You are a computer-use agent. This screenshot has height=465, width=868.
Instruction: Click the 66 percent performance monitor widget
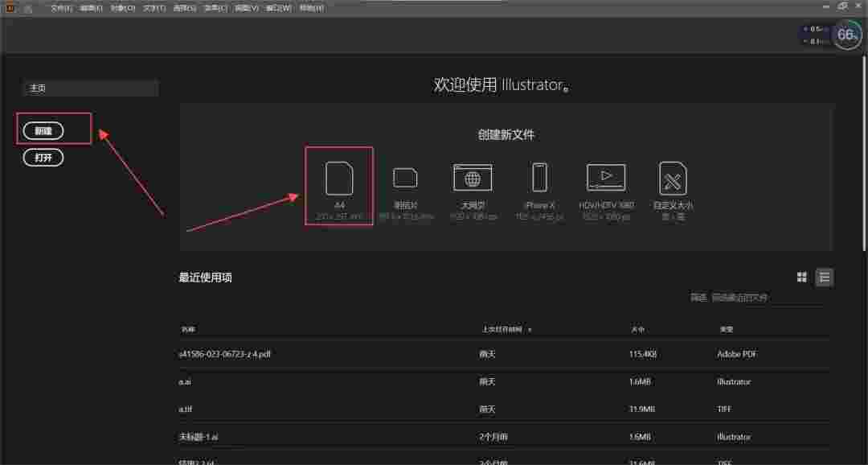click(x=846, y=35)
